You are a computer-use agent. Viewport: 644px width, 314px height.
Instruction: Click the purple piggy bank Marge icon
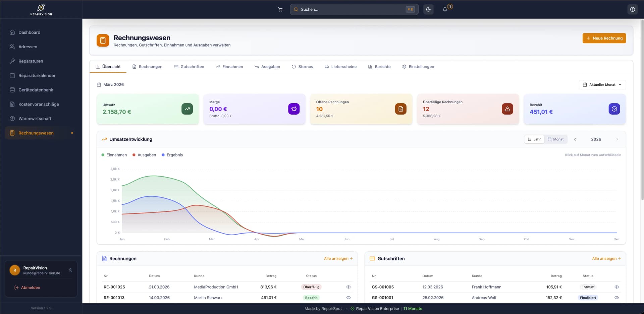pos(294,109)
